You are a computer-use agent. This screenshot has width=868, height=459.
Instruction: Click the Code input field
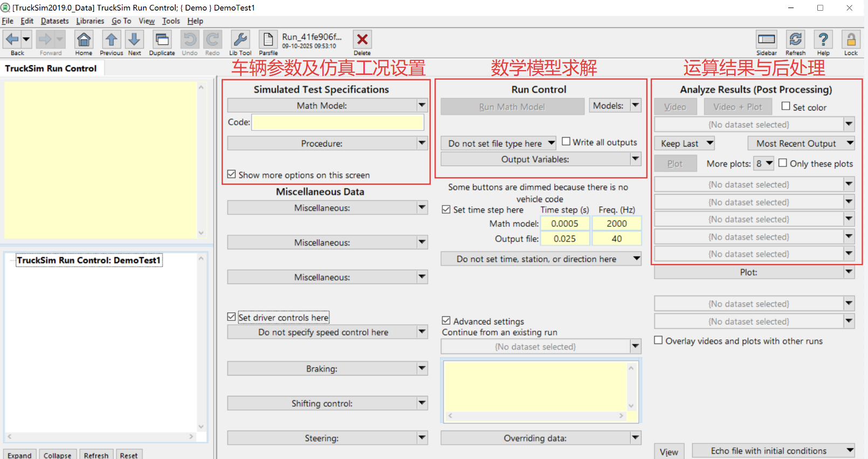pos(338,122)
